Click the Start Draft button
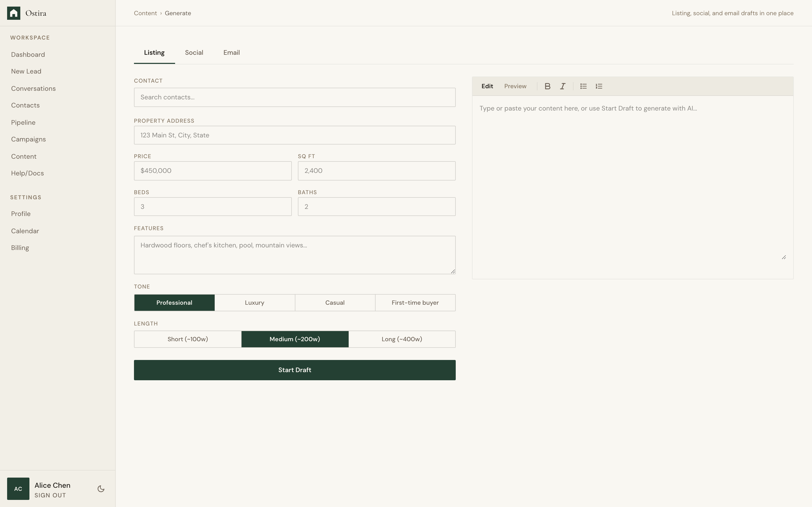This screenshot has width=812, height=507. click(294, 370)
